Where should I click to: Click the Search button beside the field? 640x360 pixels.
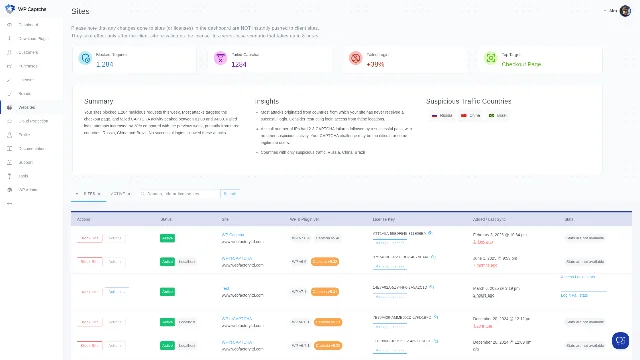tap(230, 194)
